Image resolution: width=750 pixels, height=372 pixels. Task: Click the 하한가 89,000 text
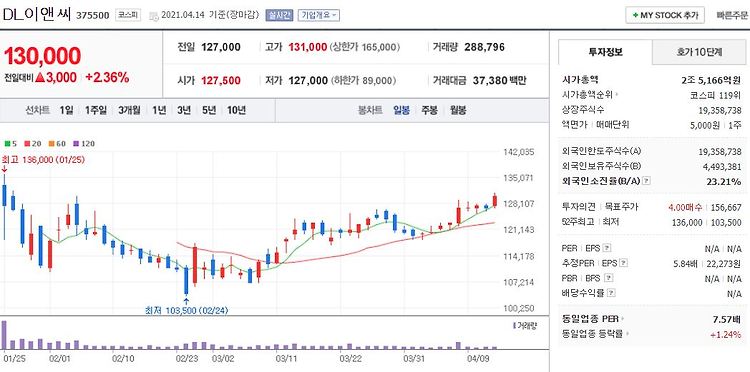tap(363, 81)
